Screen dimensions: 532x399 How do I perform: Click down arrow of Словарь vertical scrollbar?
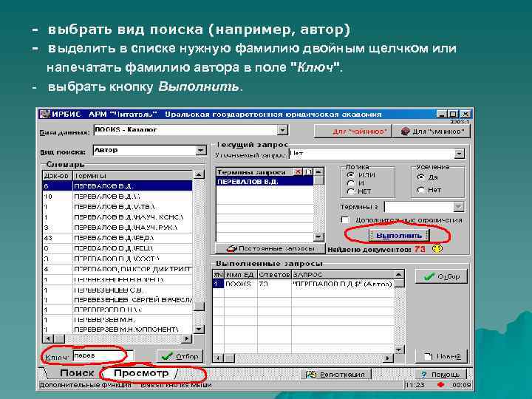tap(199, 329)
